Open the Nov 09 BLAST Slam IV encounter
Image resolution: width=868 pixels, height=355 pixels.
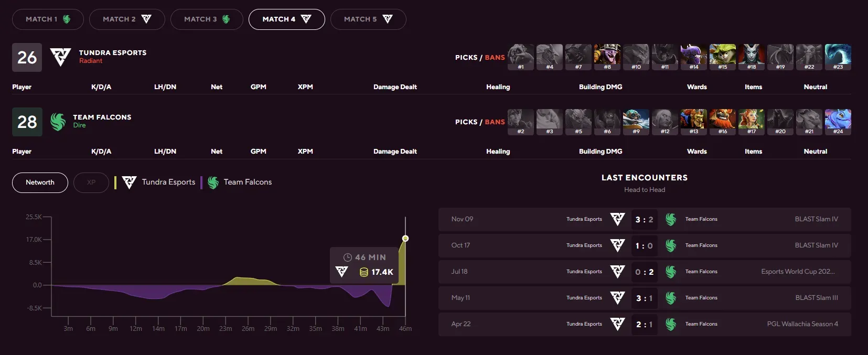pos(644,219)
